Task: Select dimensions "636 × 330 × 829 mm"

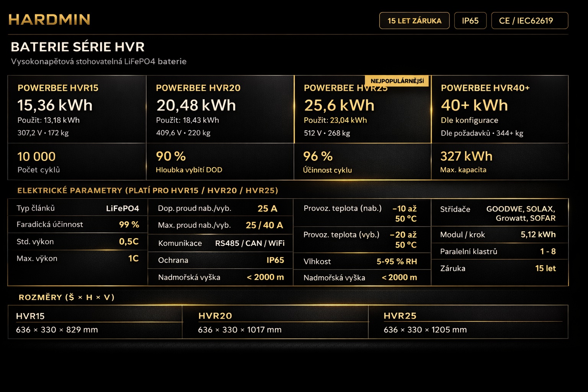Action: click(x=57, y=330)
